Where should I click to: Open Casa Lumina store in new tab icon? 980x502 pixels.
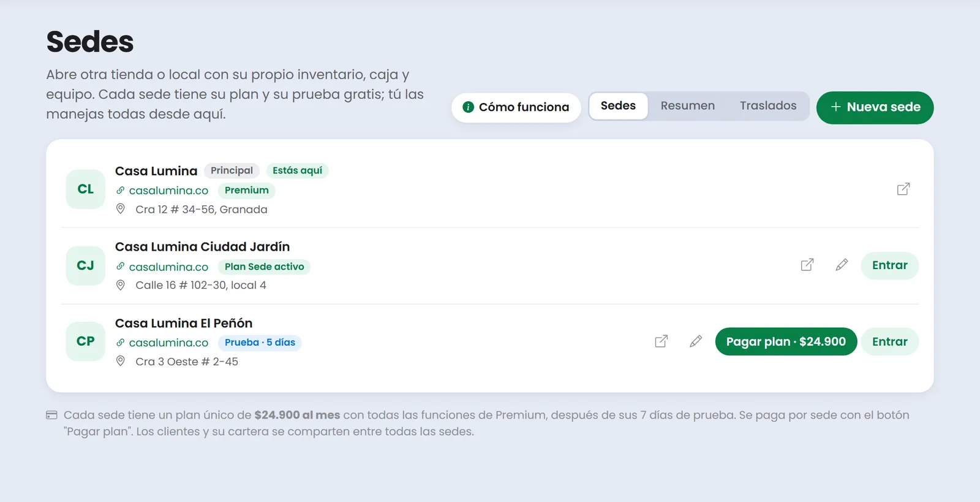tap(903, 189)
